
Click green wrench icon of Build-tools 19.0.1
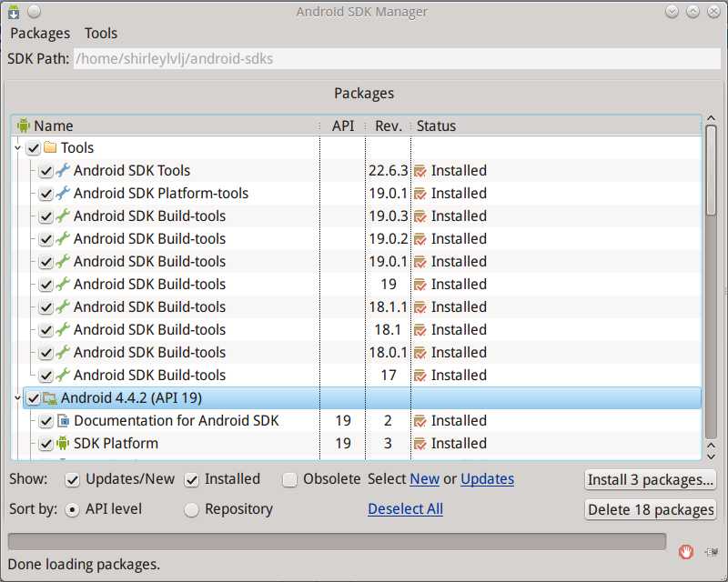coord(63,262)
